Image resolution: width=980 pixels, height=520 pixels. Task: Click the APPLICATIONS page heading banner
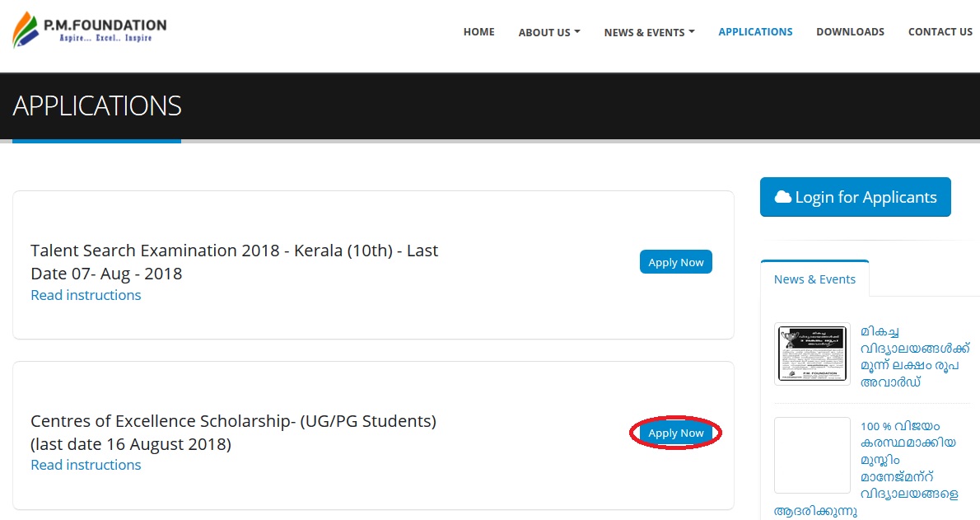(x=97, y=106)
